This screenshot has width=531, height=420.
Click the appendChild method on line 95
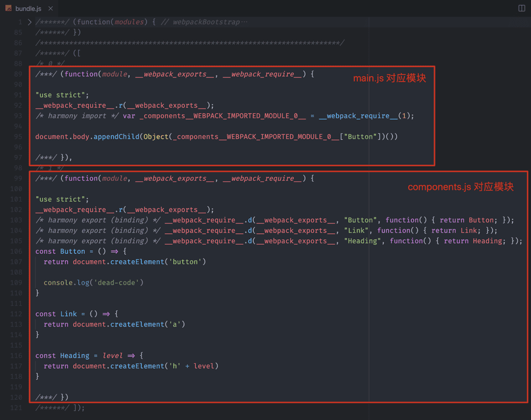tap(116, 136)
